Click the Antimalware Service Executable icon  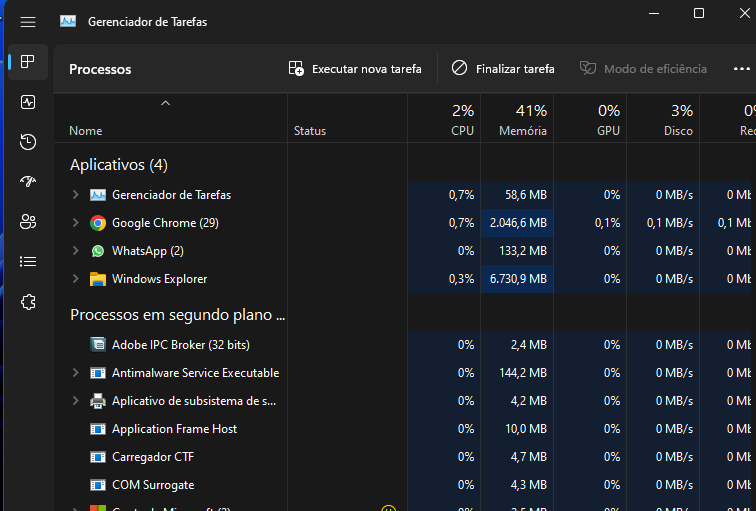98,373
